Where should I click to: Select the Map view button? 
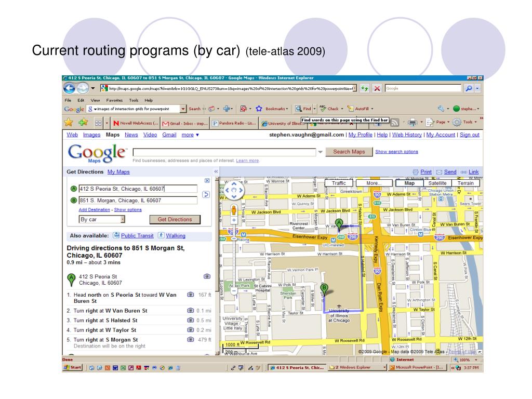coord(409,183)
